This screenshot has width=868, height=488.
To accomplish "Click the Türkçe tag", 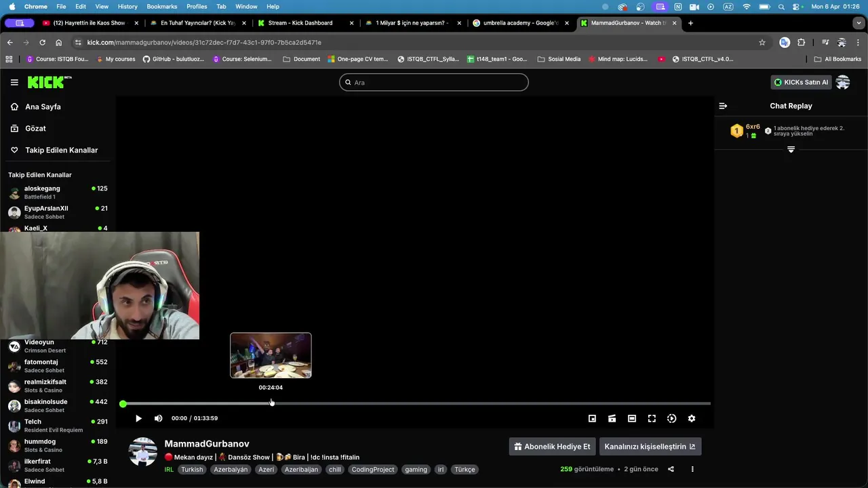I will click(x=465, y=469).
